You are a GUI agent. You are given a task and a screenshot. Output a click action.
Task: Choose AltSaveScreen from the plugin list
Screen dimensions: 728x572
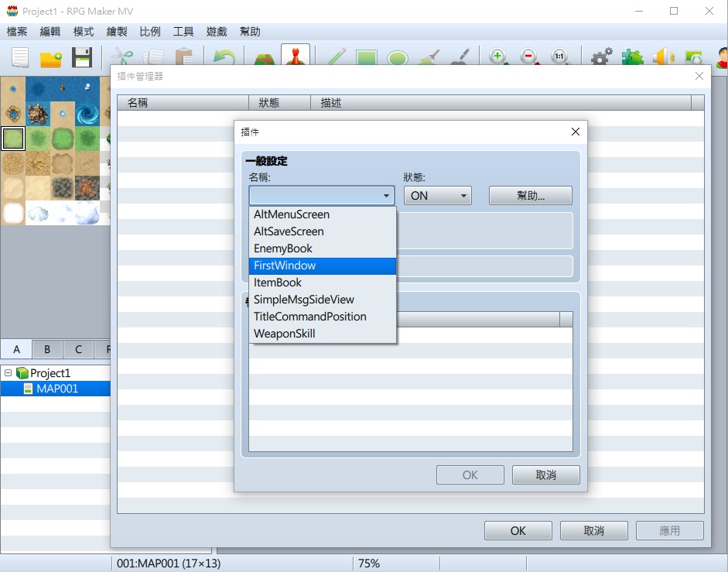click(x=323, y=231)
